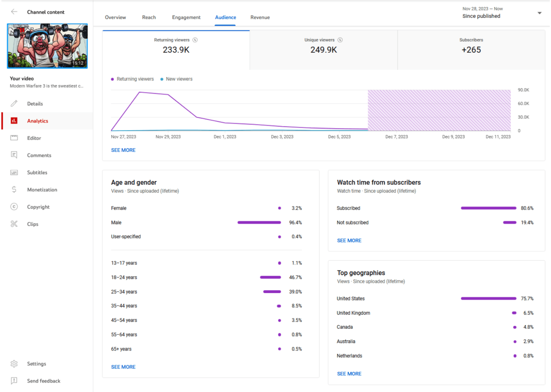Image resolution: width=551 pixels, height=392 pixels.
Task: Click the back arrow beside Channel content
Action: click(14, 12)
